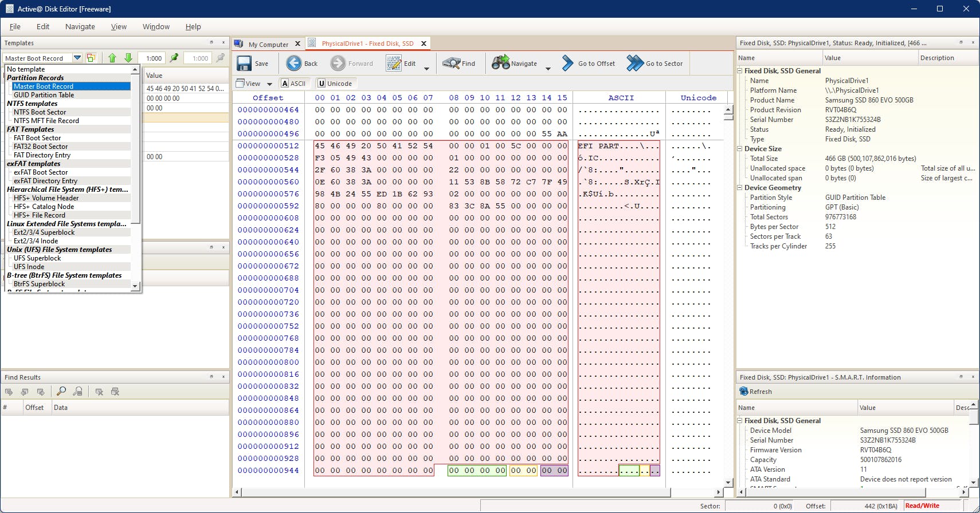The width and height of the screenshot is (980, 513).
Task: Click the blue Back arrow icon
Action: (294, 63)
